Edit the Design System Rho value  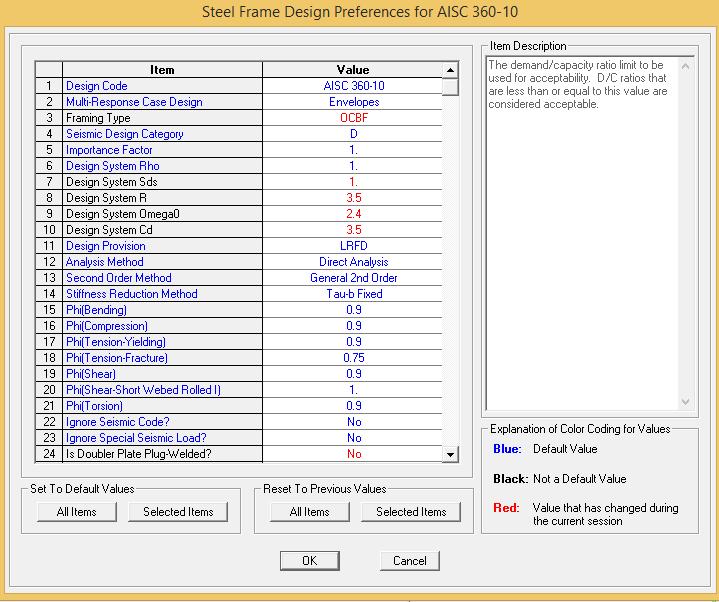click(x=354, y=166)
